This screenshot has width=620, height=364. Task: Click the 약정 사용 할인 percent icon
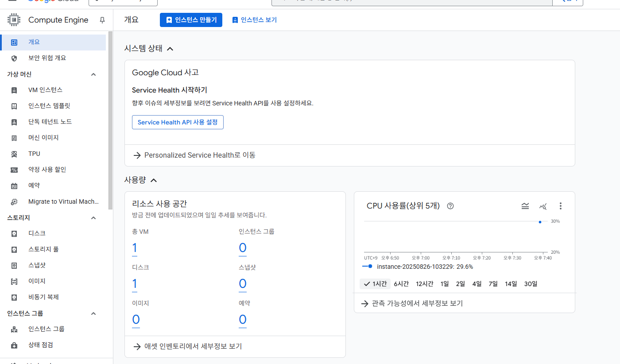coord(14,170)
